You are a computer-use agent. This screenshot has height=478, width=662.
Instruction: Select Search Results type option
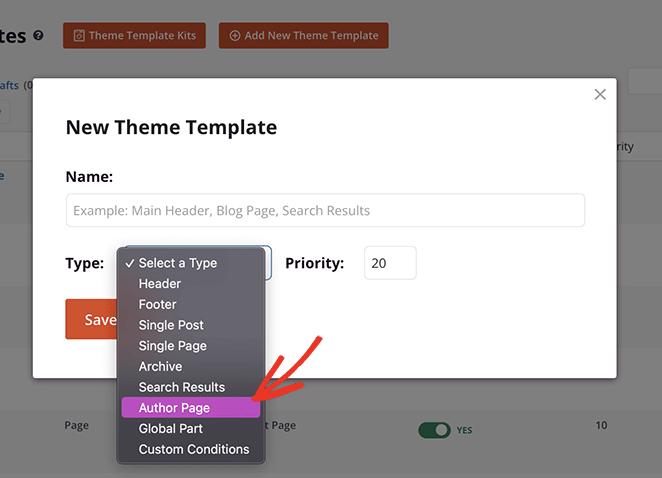191,387
